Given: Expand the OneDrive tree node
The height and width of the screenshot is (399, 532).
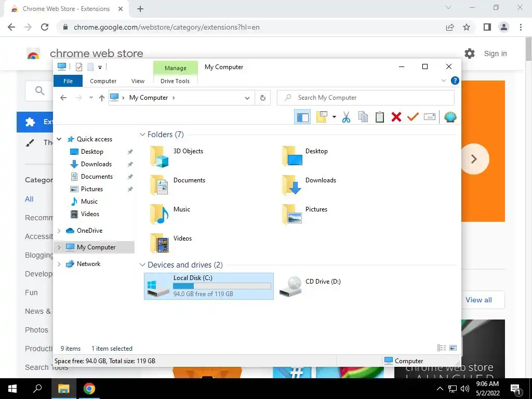Looking at the screenshot, I should pyautogui.click(x=59, y=231).
